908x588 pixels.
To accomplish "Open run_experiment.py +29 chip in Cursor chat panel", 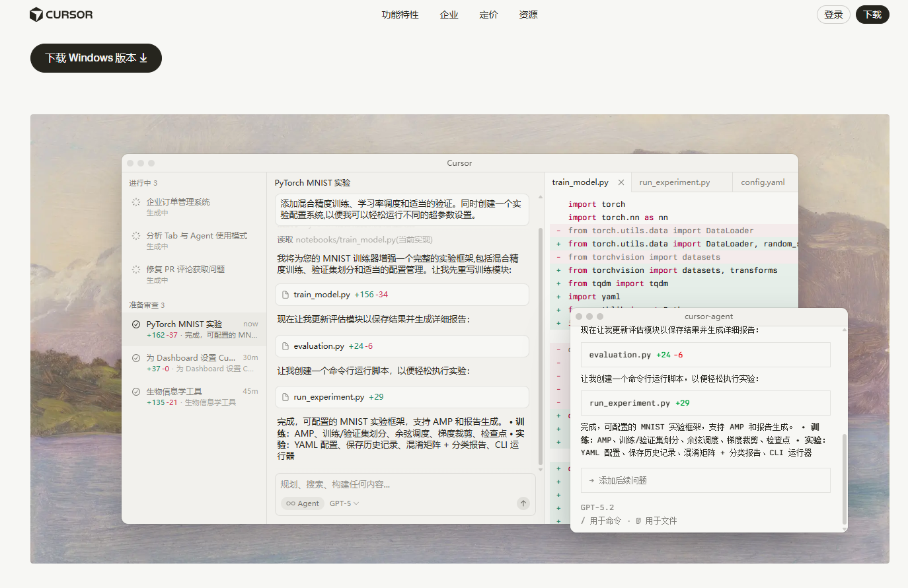I will pos(402,397).
